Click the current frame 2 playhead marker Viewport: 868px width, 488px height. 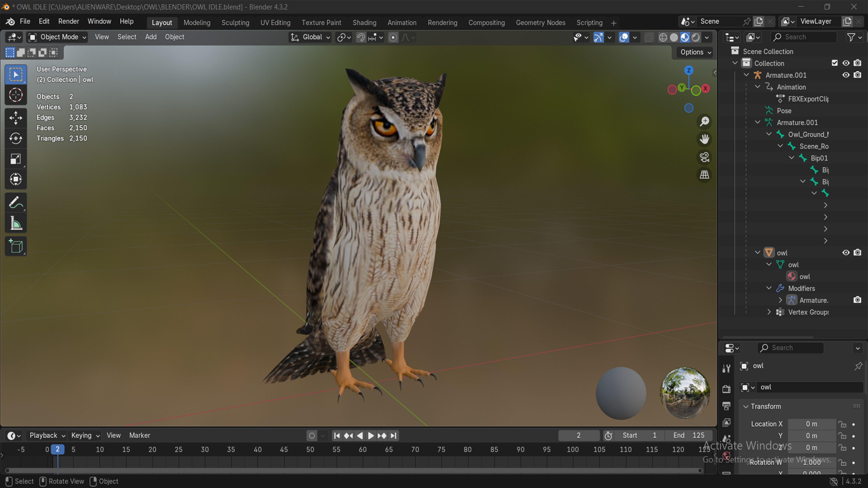coord(58,450)
